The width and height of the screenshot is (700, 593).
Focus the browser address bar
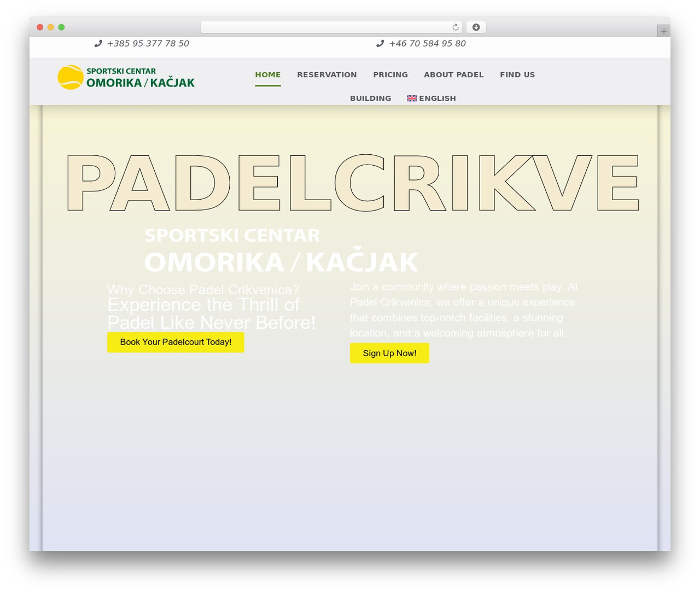click(331, 27)
